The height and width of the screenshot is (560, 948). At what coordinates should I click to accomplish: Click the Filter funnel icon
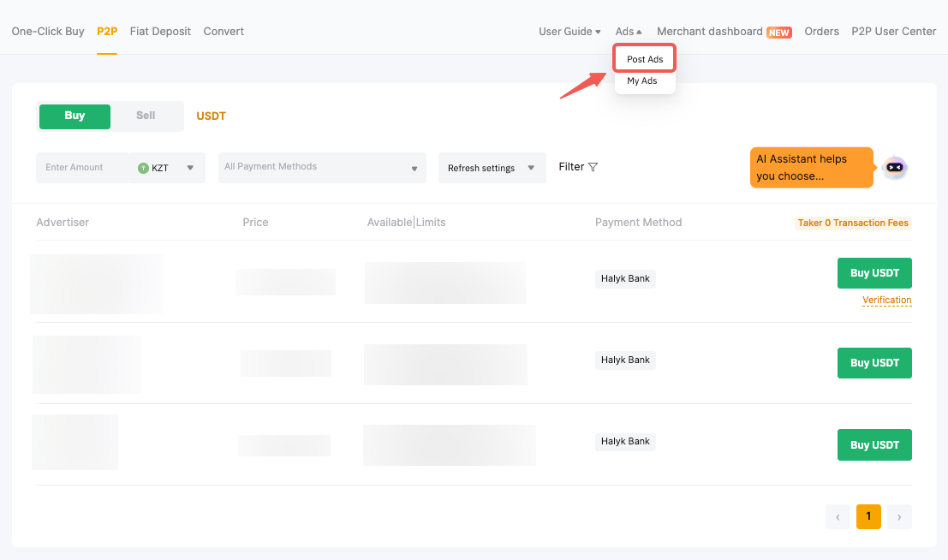[593, 167]
